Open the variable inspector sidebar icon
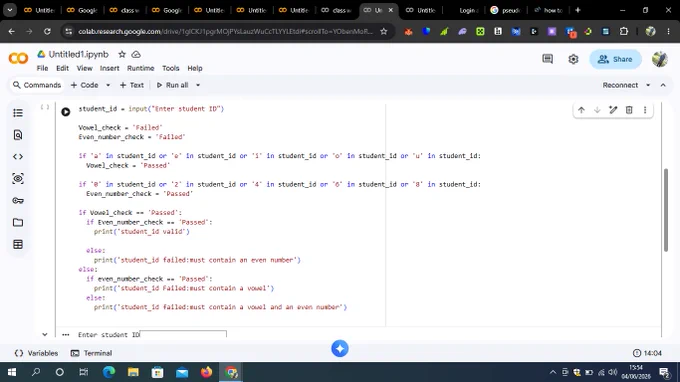The image size is (680, 382). [18, 179]
